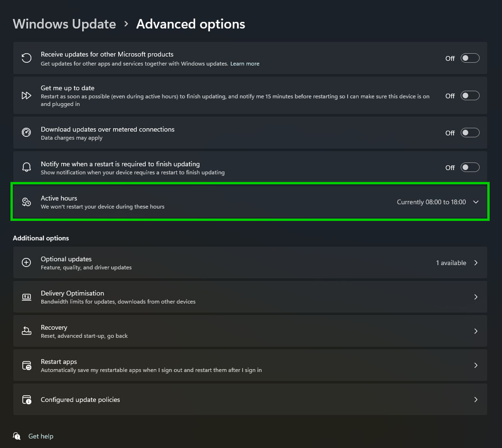Switch on Notify me when restart required
The width and height of the screenshot is (502, 448).
(470, 168)
